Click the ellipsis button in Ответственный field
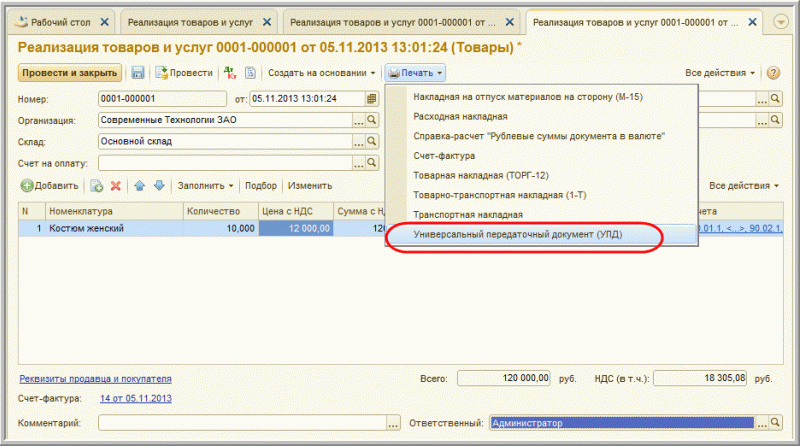Image resolution: width=800 pixels, height=446 pixels. (762, 423)
